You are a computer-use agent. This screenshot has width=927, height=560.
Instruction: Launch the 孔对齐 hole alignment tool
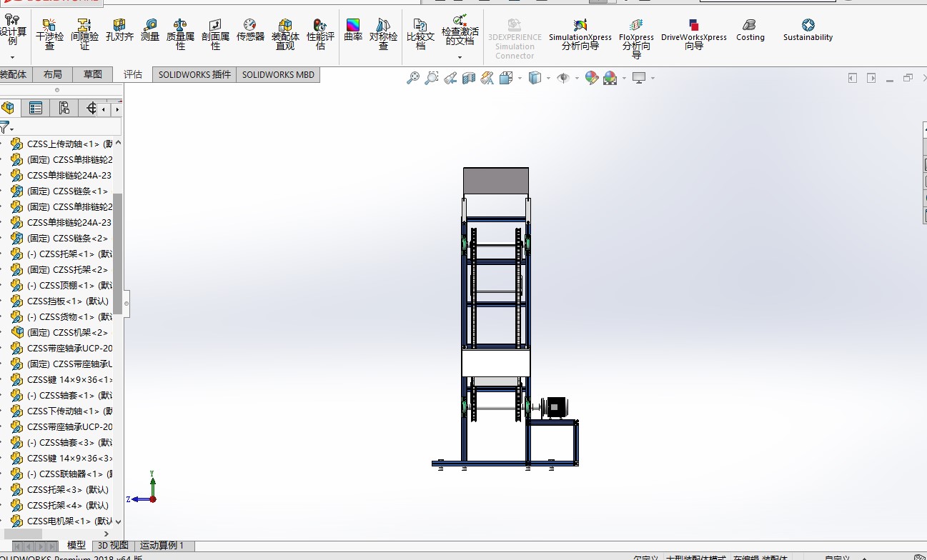coord(119,30)
